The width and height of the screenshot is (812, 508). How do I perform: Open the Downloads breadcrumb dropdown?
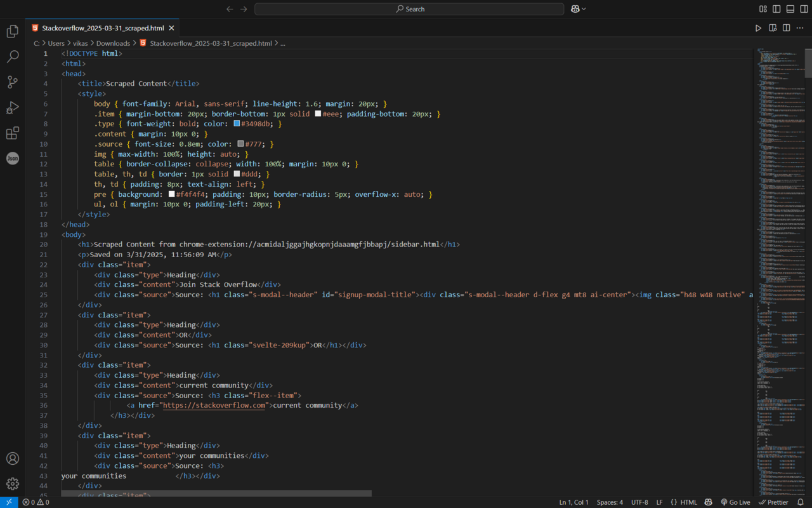click(113, 43)
